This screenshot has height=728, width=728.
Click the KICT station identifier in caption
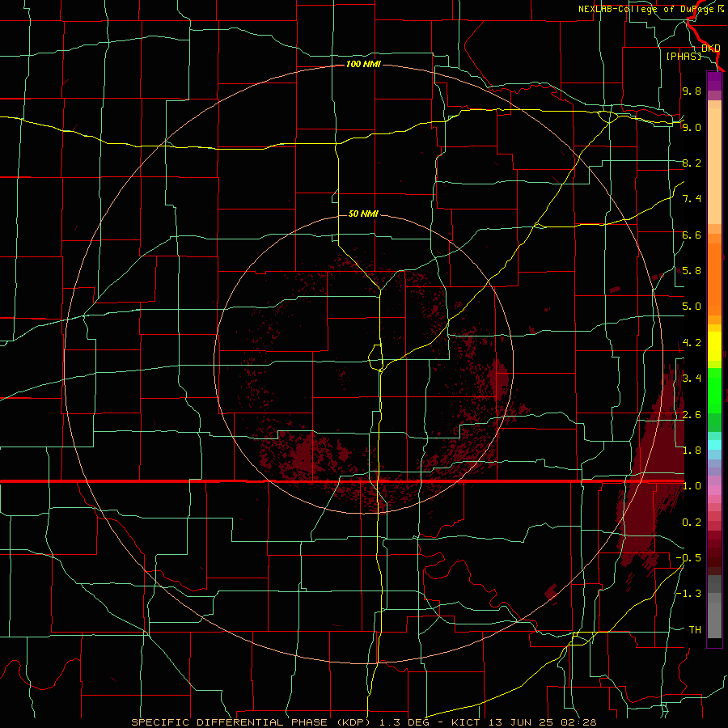(x=467, y=722)
